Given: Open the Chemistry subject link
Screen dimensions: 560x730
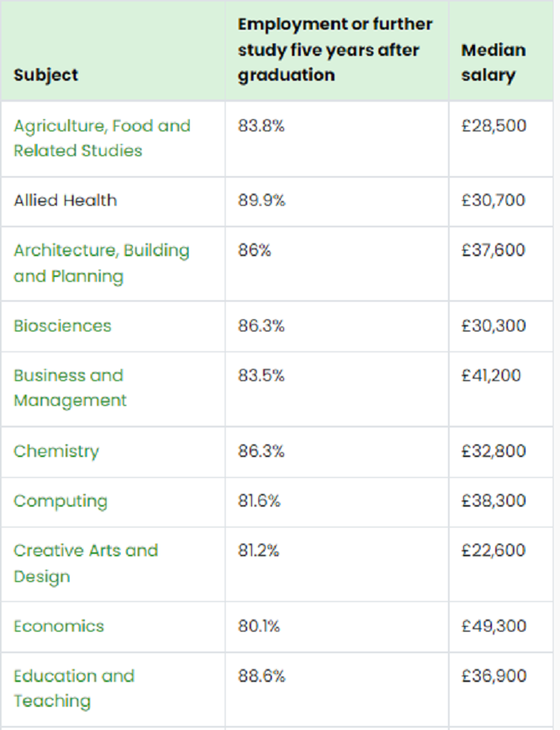Looking at the screenshot, I should click(56, 451).
